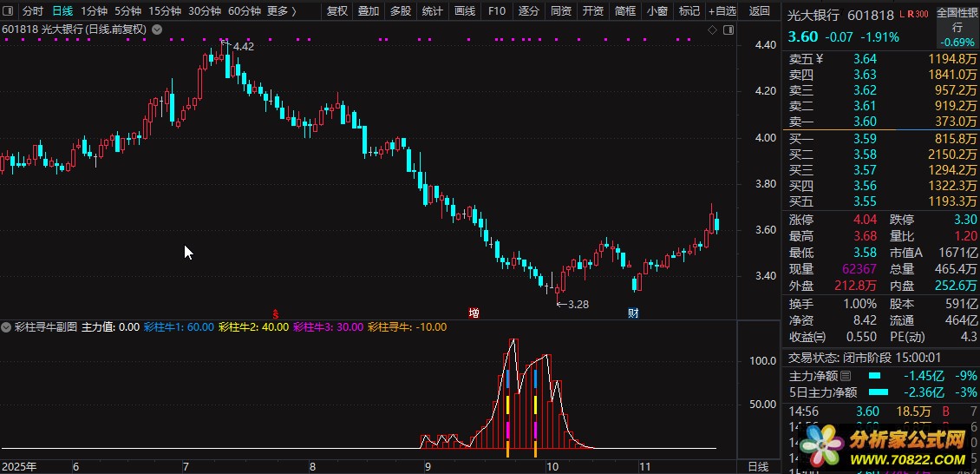The height and width of the screenshot is (474, 980).
Task: Click the red 增 event marker
Action: pos(474,313)
